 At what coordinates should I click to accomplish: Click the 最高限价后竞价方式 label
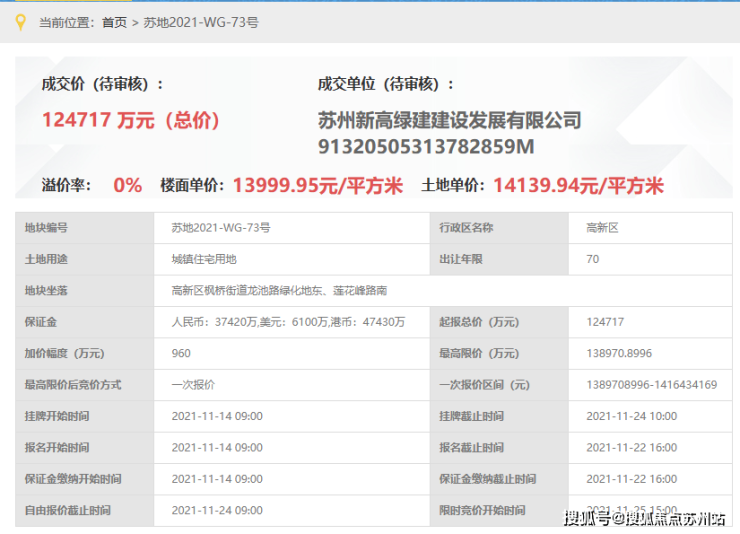73,384
